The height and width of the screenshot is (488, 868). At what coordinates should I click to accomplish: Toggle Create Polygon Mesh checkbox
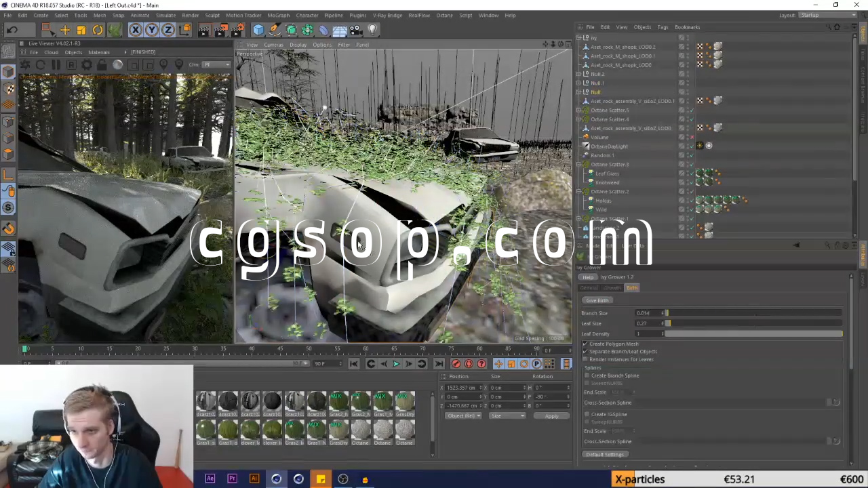coord(585,344)
